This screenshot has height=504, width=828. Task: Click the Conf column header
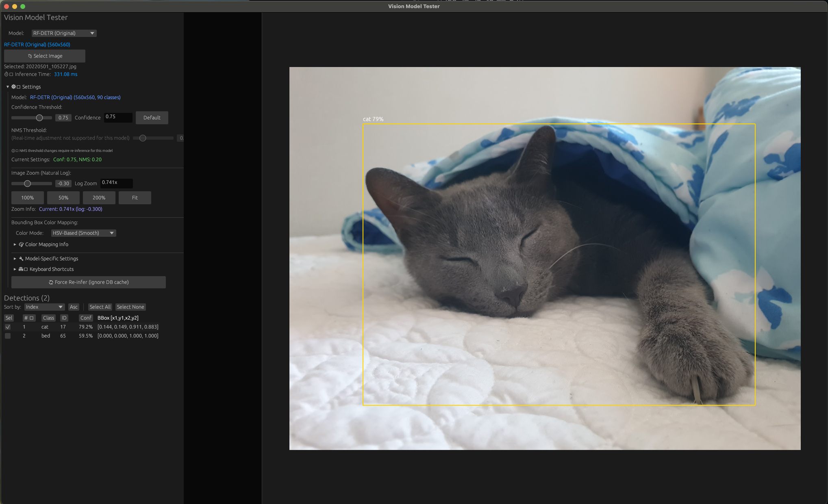86,318
